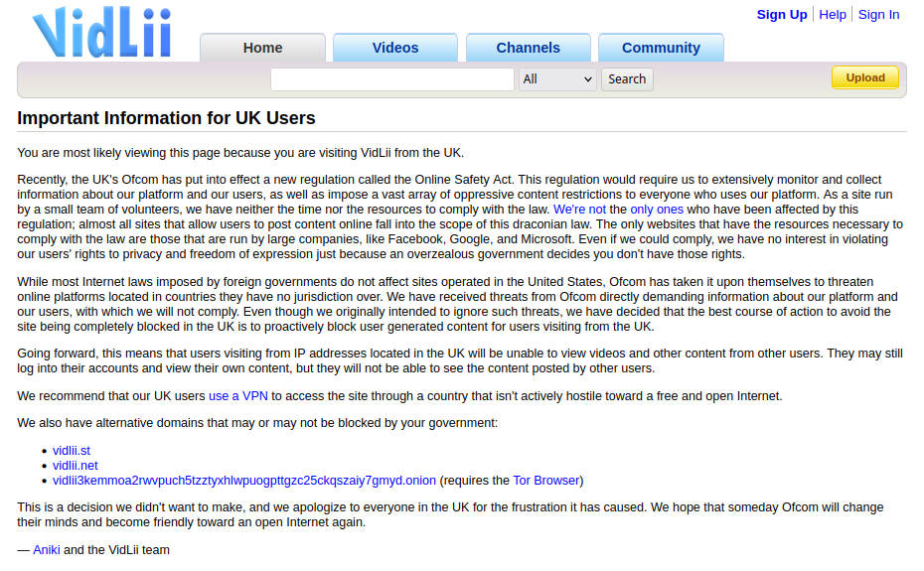Go to the Channels tab
Image resolution: width=924 pixels, height=571 pixels.
click(x=528, y=48)
